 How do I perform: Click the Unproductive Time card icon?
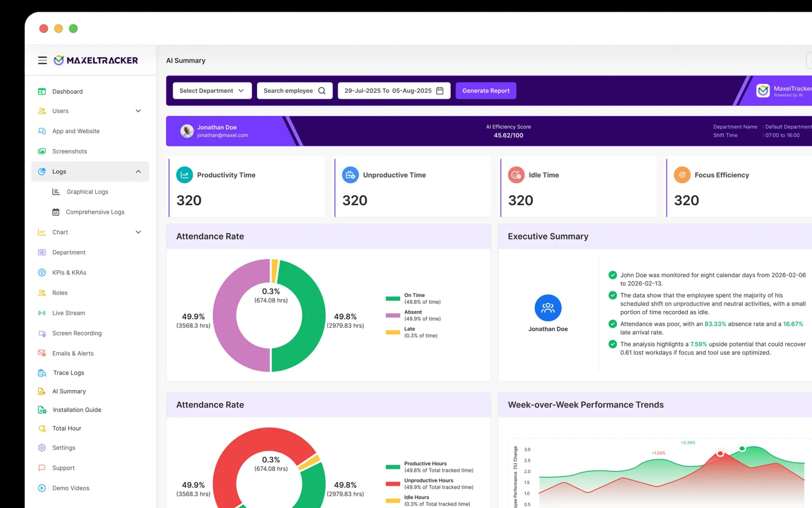point(350,175)
